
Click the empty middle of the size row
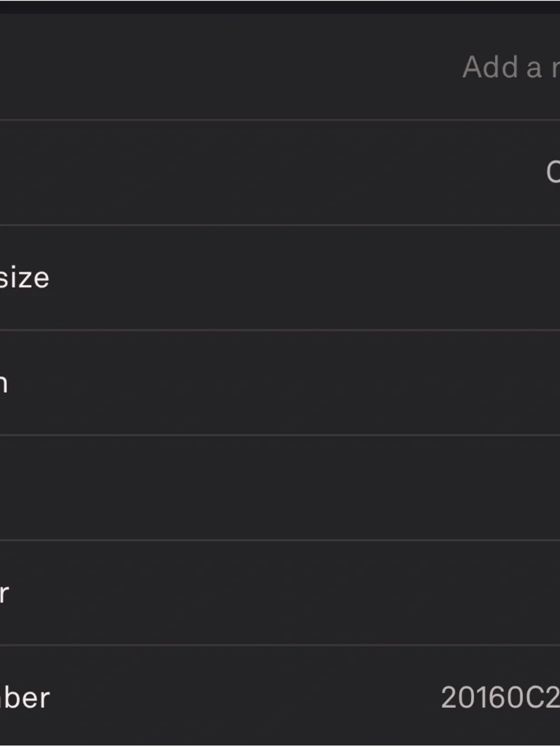click(x=280, y=277)
